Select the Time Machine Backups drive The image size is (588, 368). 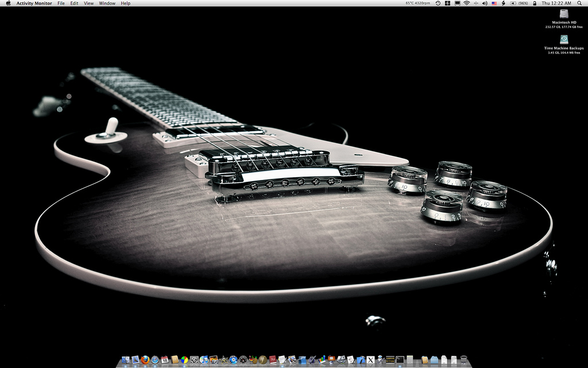coord(564,44)
